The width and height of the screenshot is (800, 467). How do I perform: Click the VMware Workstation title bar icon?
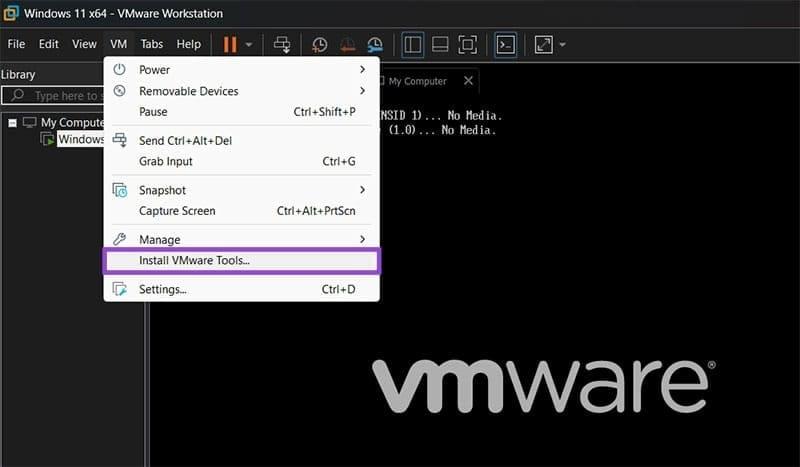(x=11, y=13)
